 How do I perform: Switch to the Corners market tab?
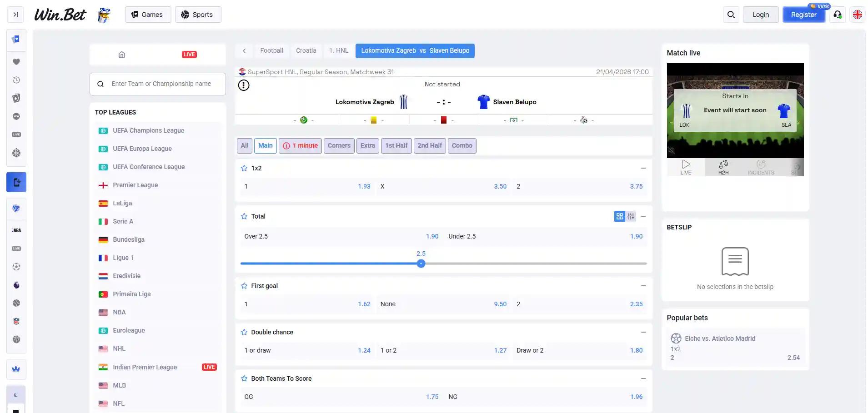click(x=339, y=146)
